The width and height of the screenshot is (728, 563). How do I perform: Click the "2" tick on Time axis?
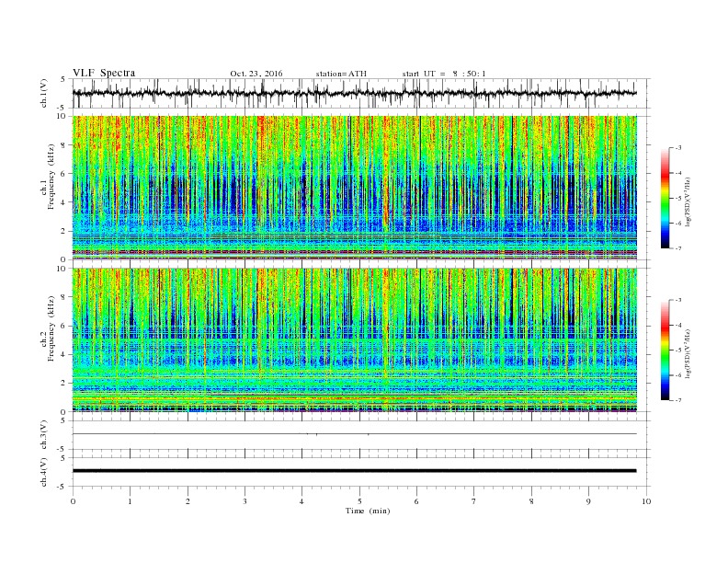(x=188, y=501)
